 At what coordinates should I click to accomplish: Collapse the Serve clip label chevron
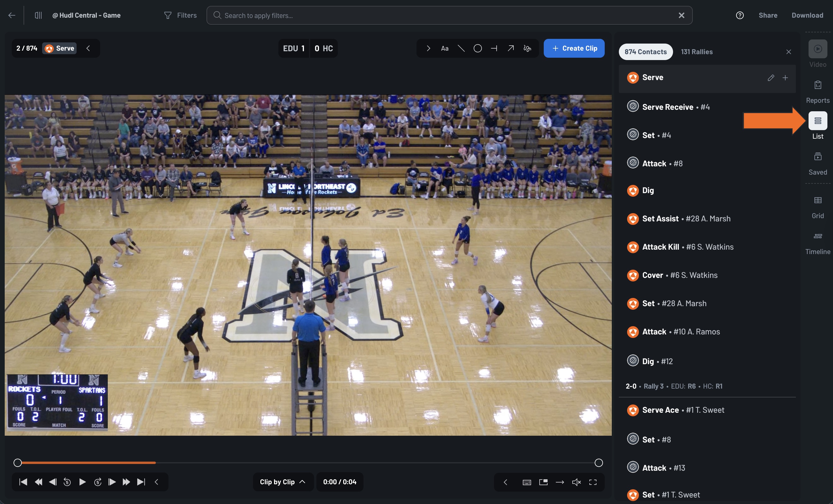[x=88, y=48]
